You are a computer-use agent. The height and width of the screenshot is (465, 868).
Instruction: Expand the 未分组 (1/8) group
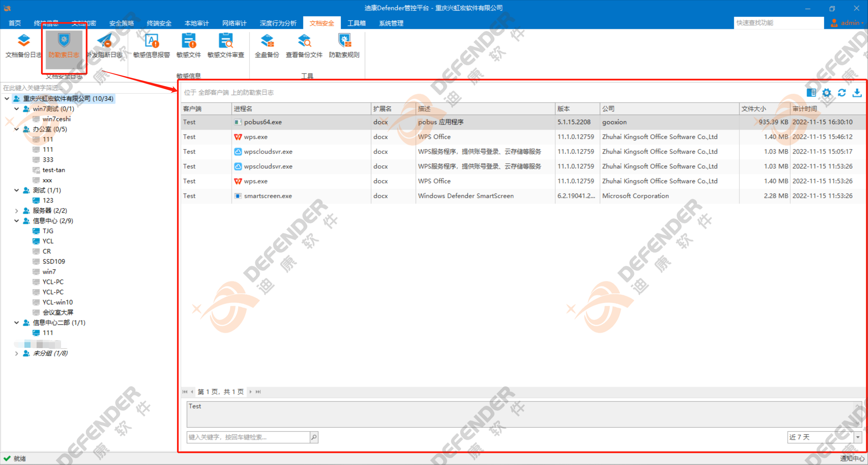16,353
